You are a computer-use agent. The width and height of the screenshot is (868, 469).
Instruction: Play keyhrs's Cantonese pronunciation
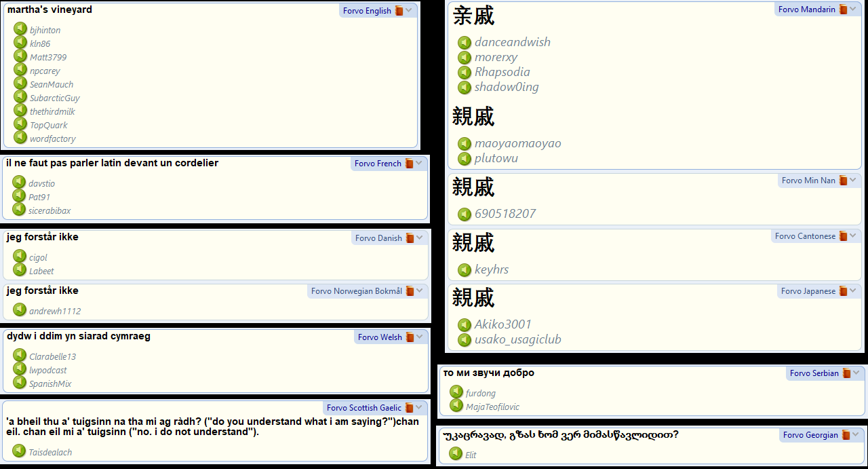coord(465,270)
